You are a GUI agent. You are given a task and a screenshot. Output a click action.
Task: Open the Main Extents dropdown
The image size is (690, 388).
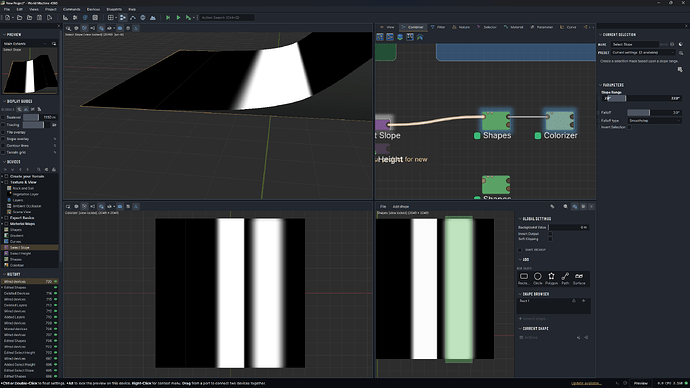pos(26,44)
